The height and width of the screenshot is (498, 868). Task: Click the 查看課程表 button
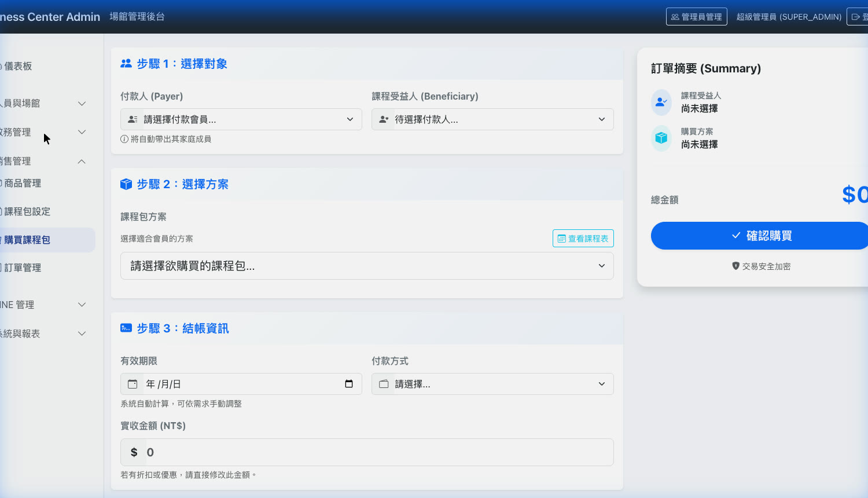point(583,239)
